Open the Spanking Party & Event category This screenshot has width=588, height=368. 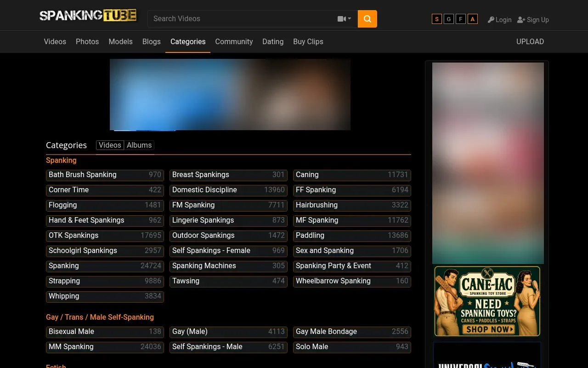tap(352, 266)
